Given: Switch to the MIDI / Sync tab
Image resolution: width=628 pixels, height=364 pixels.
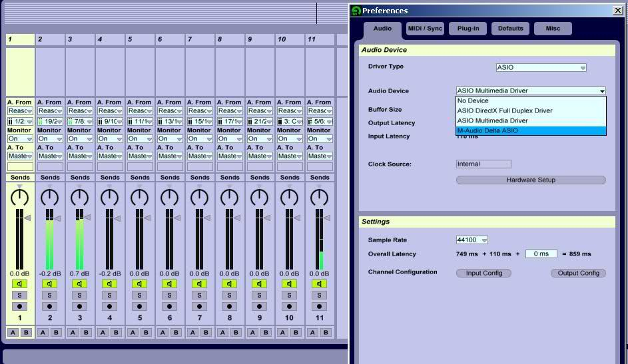Looking at the screenshot, I should pyautogui.click(x=425, y=29).
